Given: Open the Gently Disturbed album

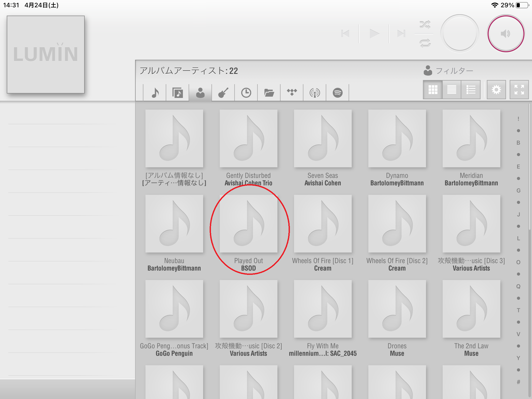Looking at the screenshot, I should coord(249,138).
